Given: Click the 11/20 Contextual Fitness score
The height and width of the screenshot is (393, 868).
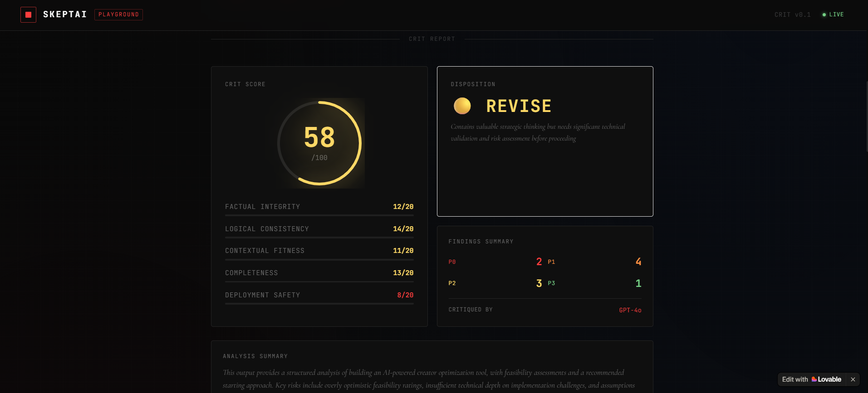Looking at the screenshot, I should (403, 251).
